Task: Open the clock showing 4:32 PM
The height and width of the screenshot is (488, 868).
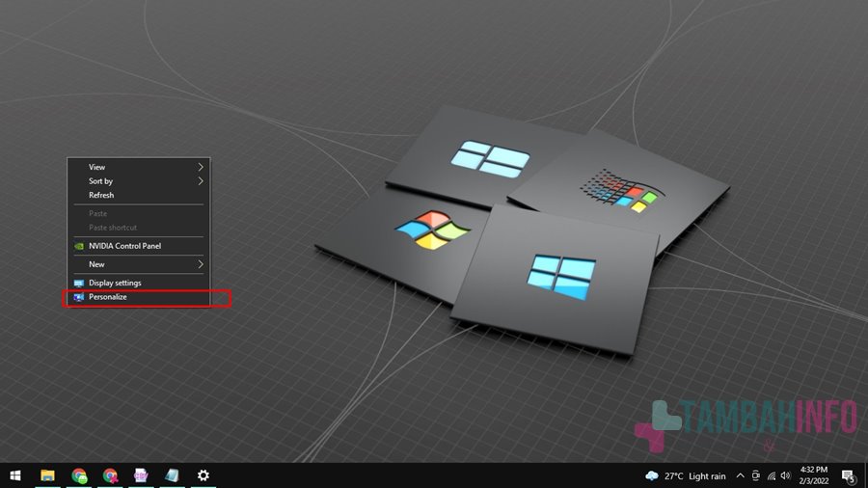Action: 814,475
